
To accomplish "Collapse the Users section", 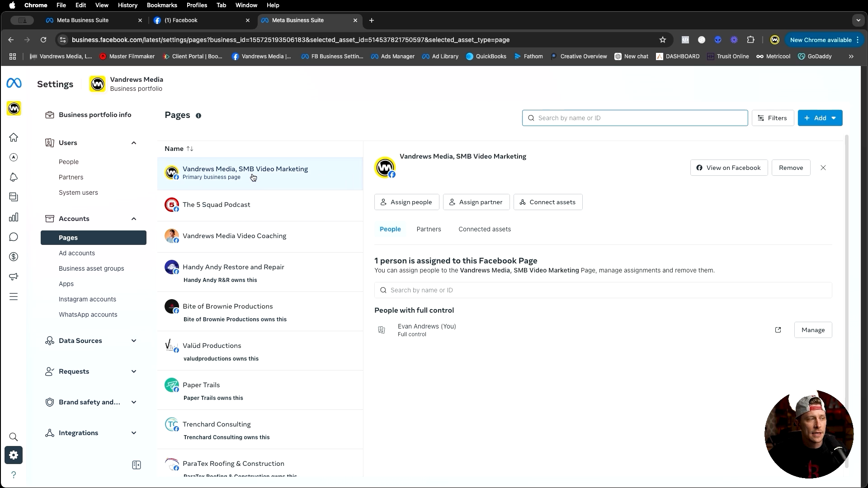I will click(x=134, y=143).
